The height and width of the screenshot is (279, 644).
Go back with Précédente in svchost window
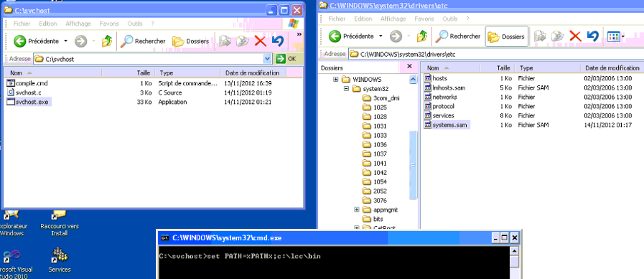pyautogui.click(x=37, y=41)
